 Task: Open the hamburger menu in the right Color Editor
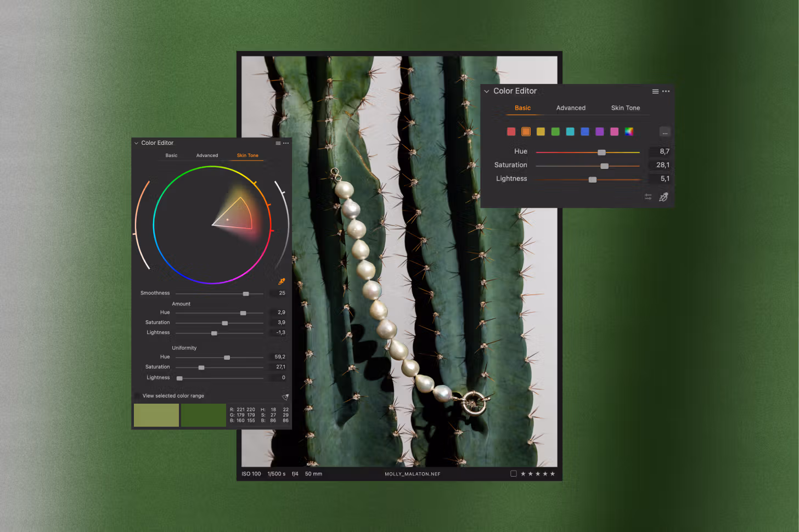[x=655, y=92]
